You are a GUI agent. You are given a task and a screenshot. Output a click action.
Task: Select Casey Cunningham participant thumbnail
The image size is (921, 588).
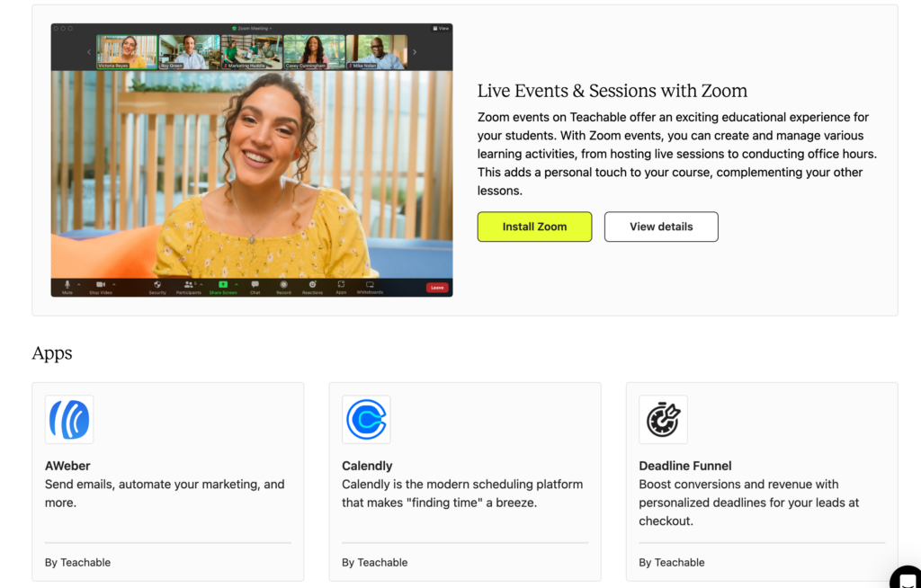(x=314, y=52)
